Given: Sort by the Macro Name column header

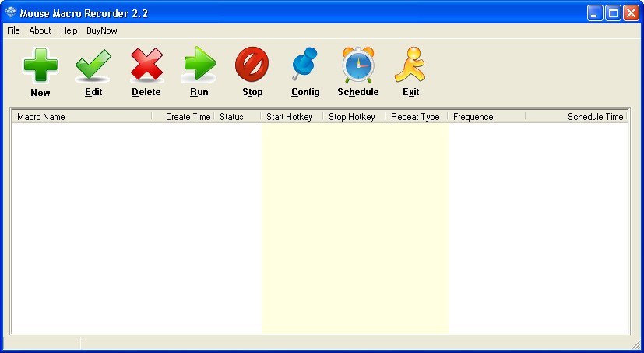Looking at the screenshot, I should [x=83, y=117].
